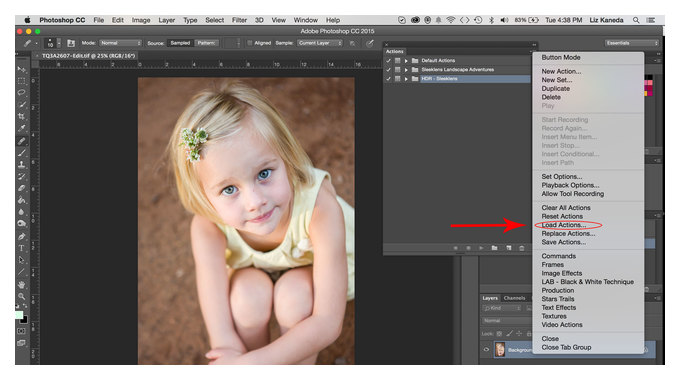Create new action in the Actions panel
Screen dimensions: 680x380
coord(509,248)
